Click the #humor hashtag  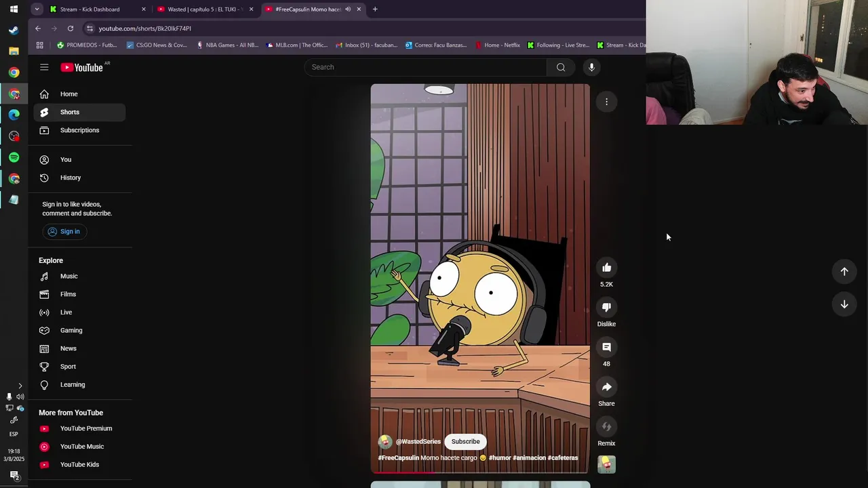[500, 458]
